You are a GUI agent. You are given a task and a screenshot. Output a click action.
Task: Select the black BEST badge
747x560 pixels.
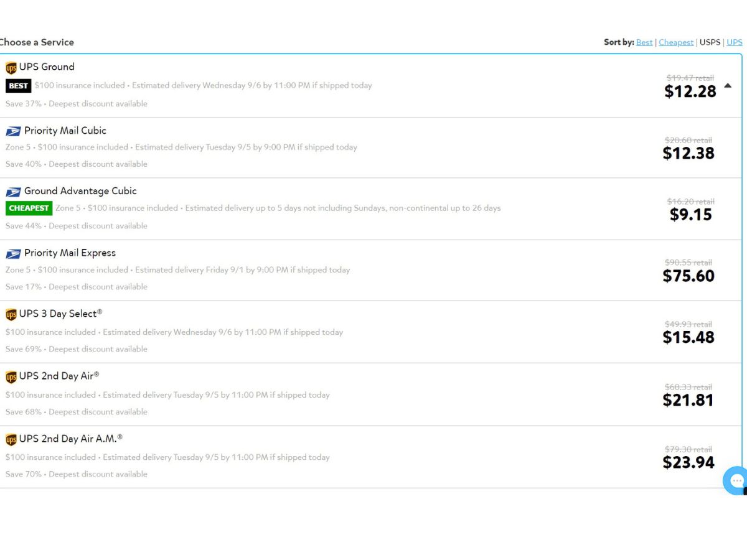(18, 86)
